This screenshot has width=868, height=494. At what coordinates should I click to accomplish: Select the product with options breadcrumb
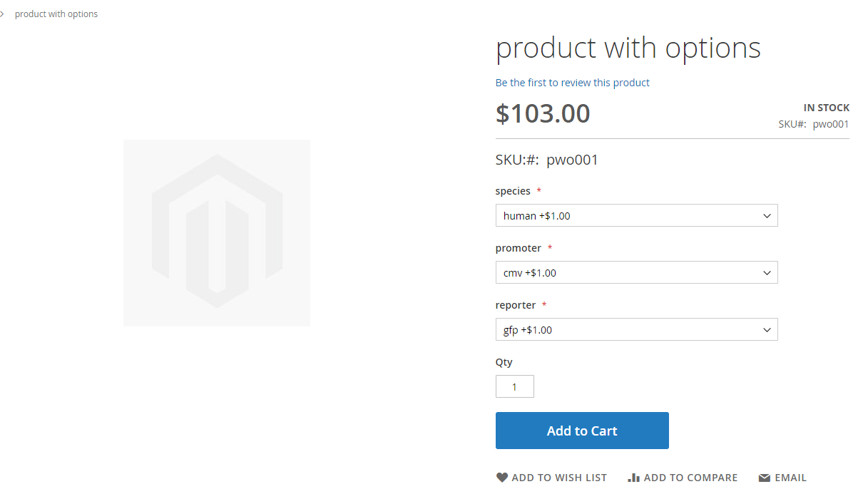pyautogui.click(x=56, y=14)
